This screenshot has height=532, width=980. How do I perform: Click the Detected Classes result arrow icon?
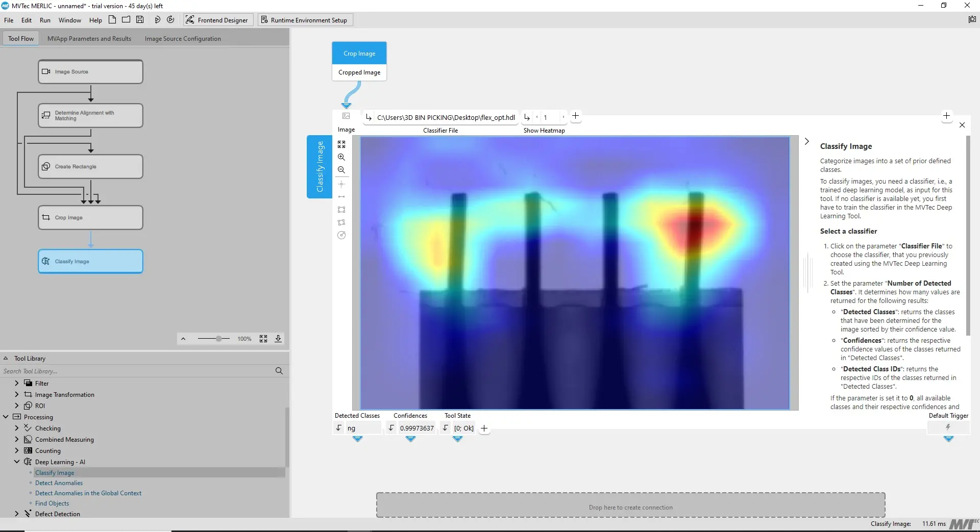tap(338, 428)
